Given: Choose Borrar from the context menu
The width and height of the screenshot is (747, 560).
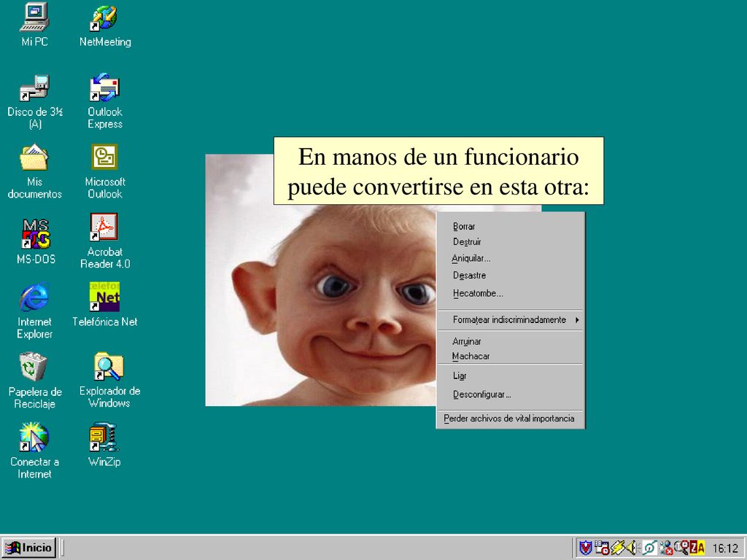Looking at the screenshot, I should [x=510, y=227].
